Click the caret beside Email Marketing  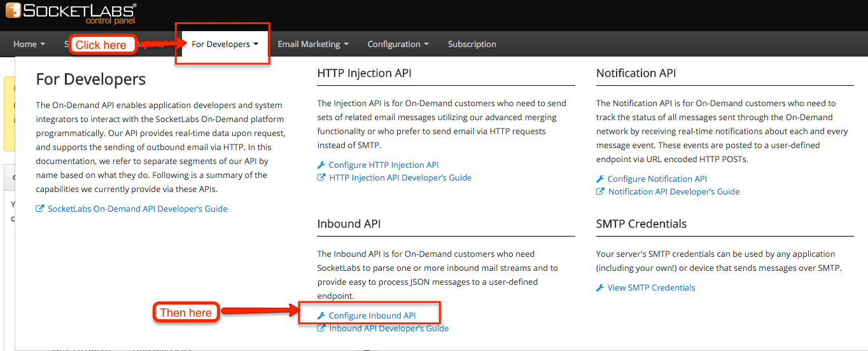coord(346,45)
